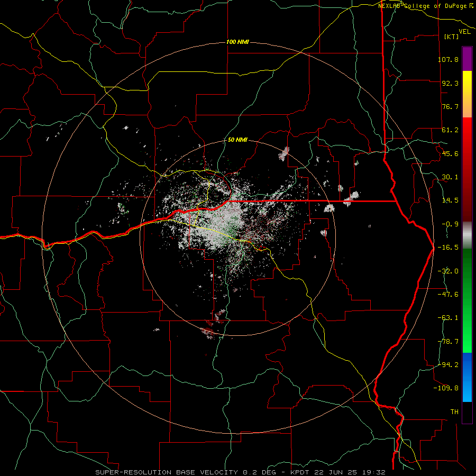The height and width of the screenshot is (476, 476).
Task: Click the VEL legend title
Action: pyautogui.click(x=464, y=31)
